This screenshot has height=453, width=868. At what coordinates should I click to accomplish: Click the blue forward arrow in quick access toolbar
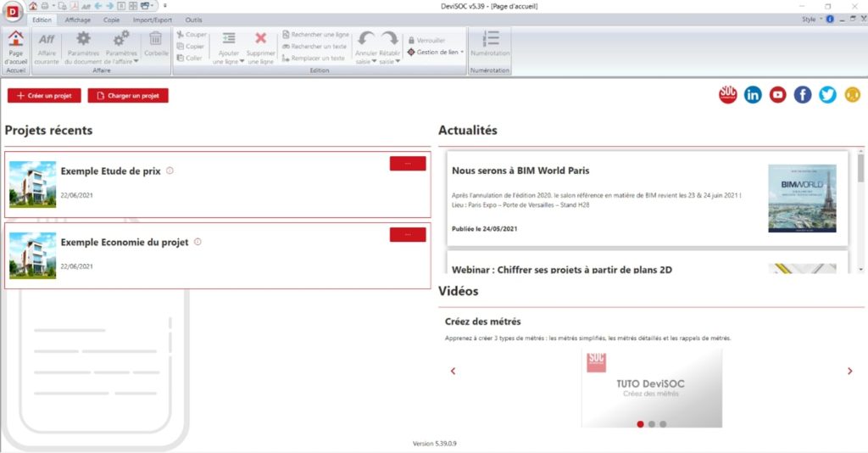tap(109, 6)
